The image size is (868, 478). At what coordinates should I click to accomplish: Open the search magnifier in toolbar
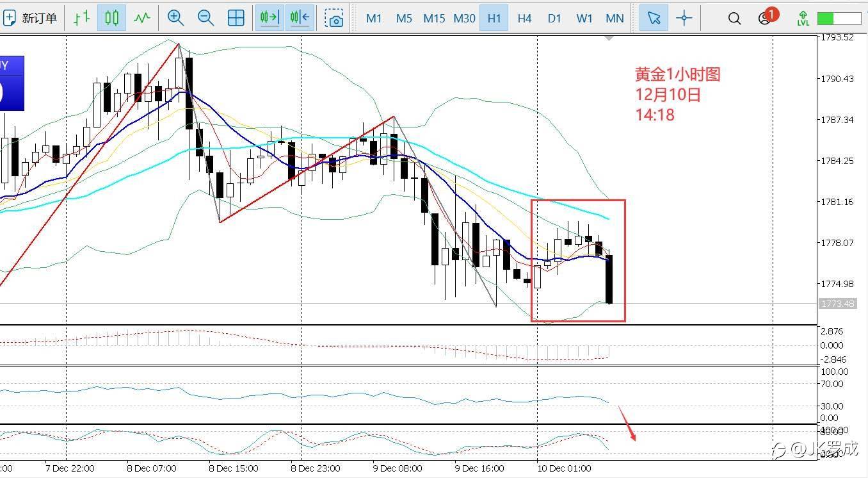[x=734, y=19]
